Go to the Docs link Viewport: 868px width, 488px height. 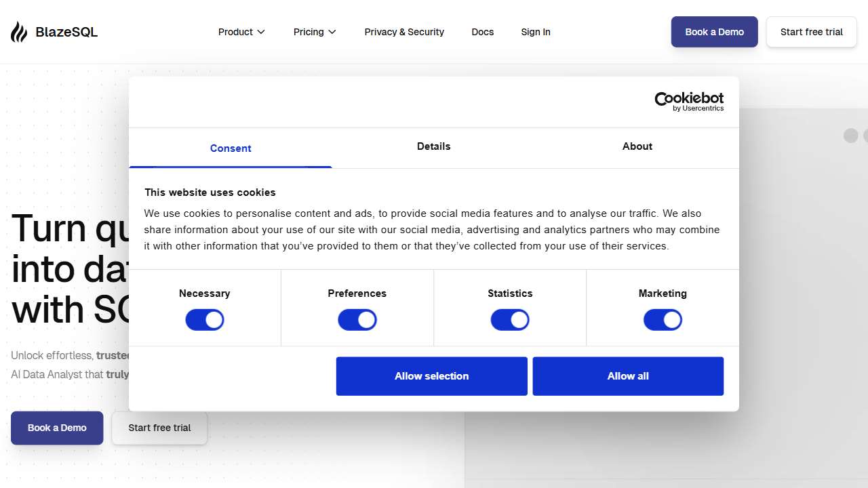click(483, 32)
